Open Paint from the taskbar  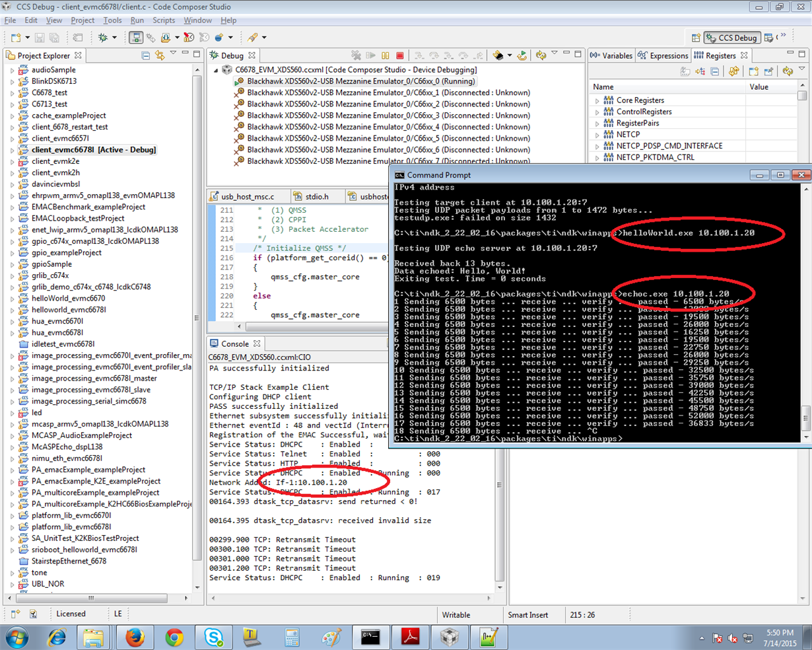tap(331, 637)
